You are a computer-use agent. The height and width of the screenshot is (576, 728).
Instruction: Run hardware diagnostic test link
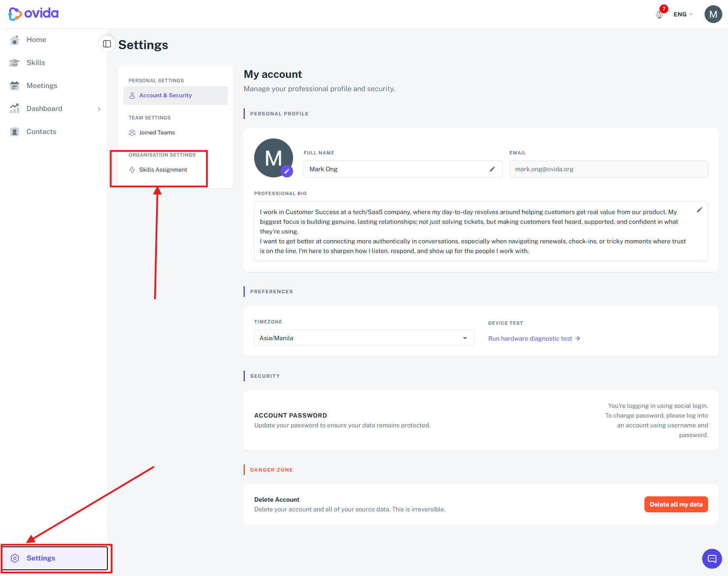pos(534,338)
